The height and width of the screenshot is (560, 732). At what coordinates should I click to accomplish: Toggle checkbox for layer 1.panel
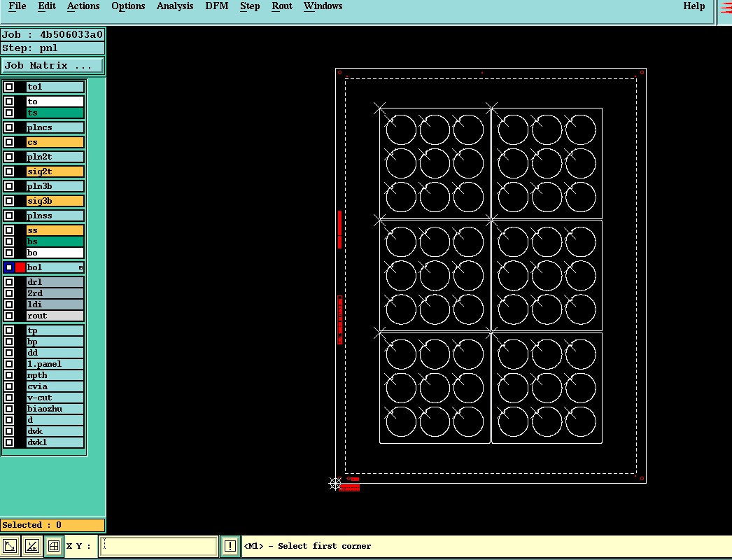pyautogui.click(x=9, y=364)
